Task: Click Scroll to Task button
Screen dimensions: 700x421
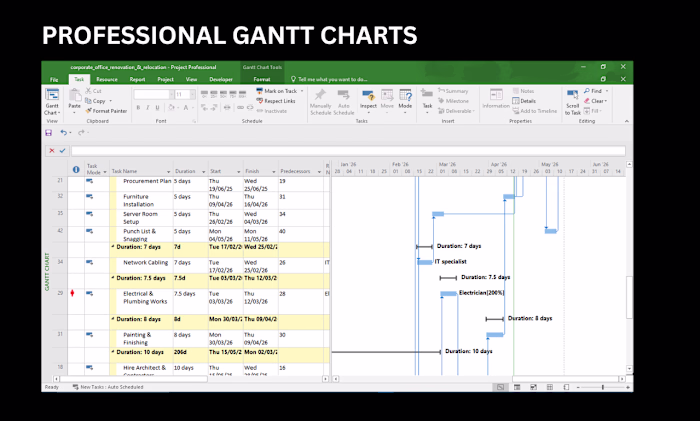Action: point(572,102)
